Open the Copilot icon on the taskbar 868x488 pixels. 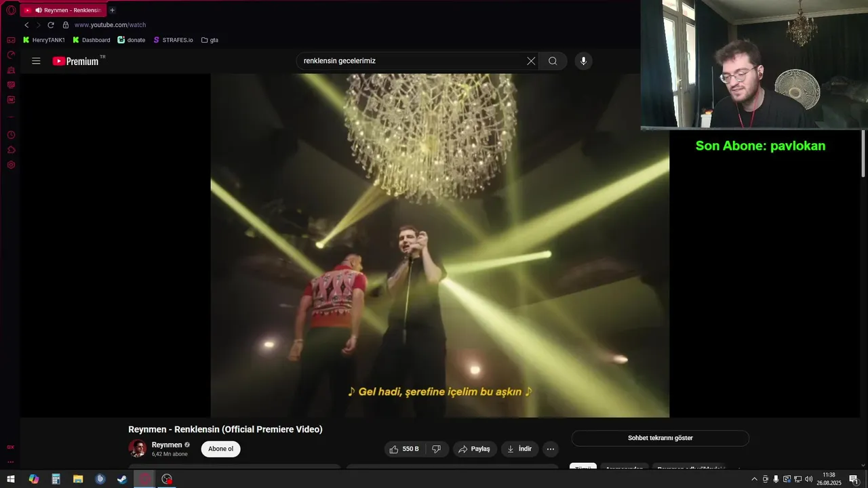tap(33, 479)
